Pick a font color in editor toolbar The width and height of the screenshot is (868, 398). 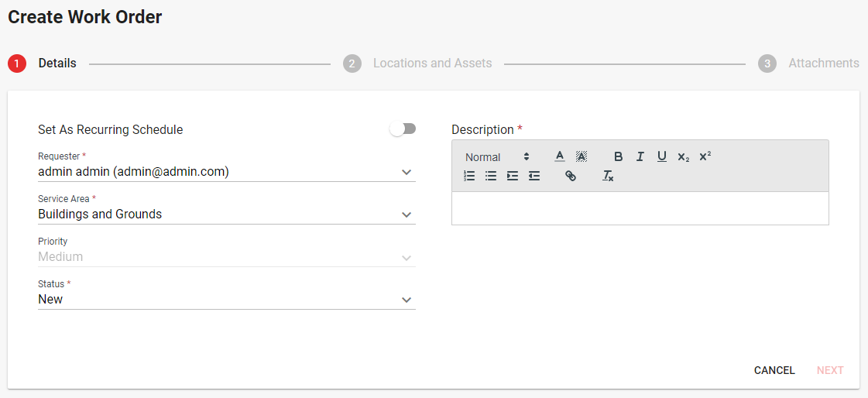(x=560, y=156)
